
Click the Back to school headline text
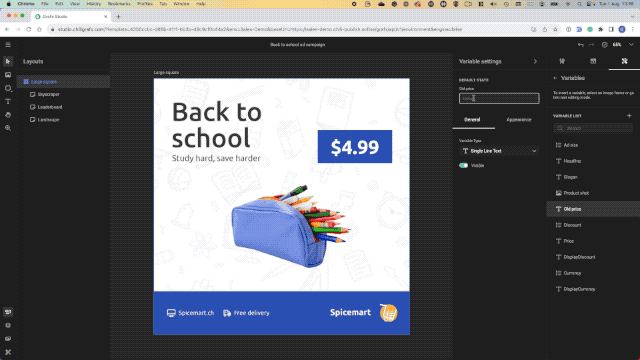pyautogui.click(x=216, y=124)
